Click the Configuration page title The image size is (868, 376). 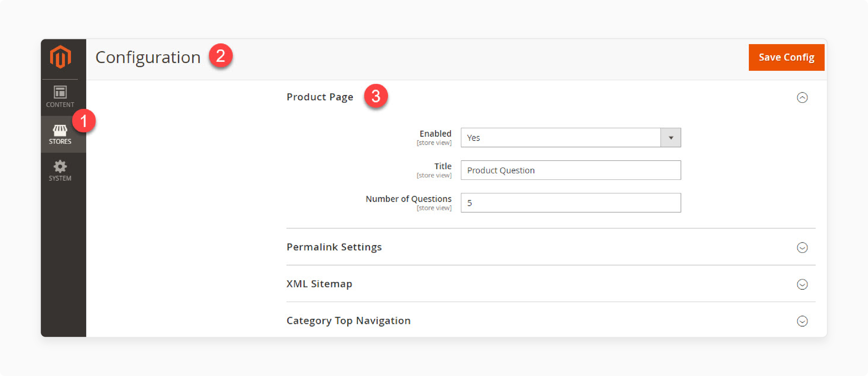coord(148,57)
